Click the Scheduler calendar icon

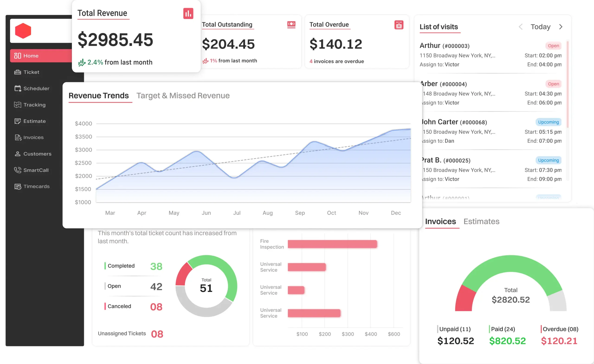(17, 88)
